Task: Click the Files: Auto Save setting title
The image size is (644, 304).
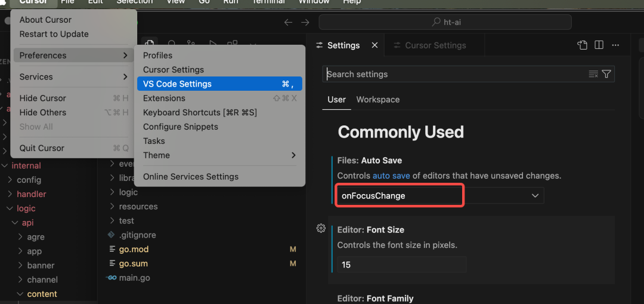Action: coord(369,161)
